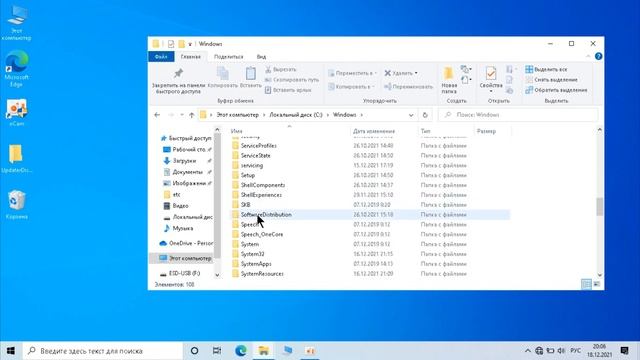Click Скопировать путь in the ribbon
640x360 pixels.
(x=291, y=80)
